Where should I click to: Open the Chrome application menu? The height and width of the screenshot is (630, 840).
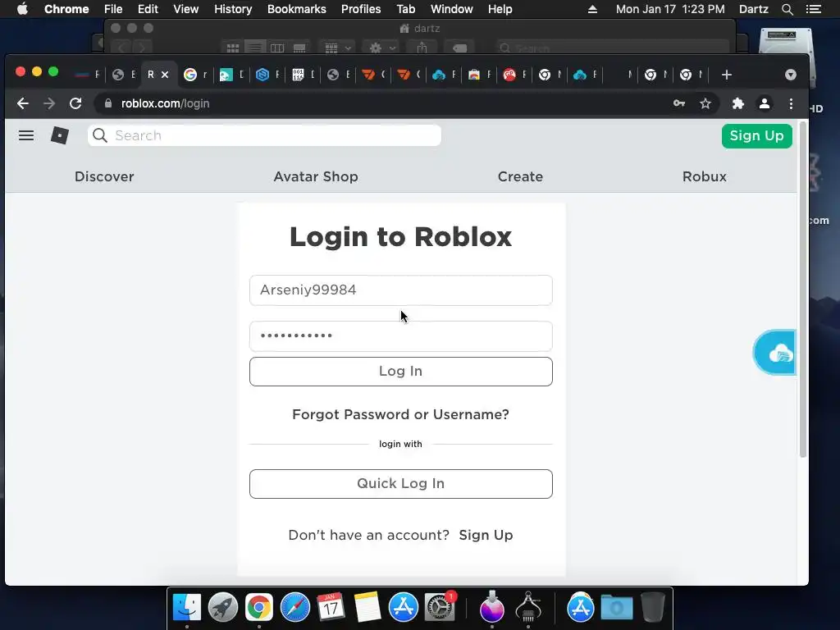(x=66, y=9)
